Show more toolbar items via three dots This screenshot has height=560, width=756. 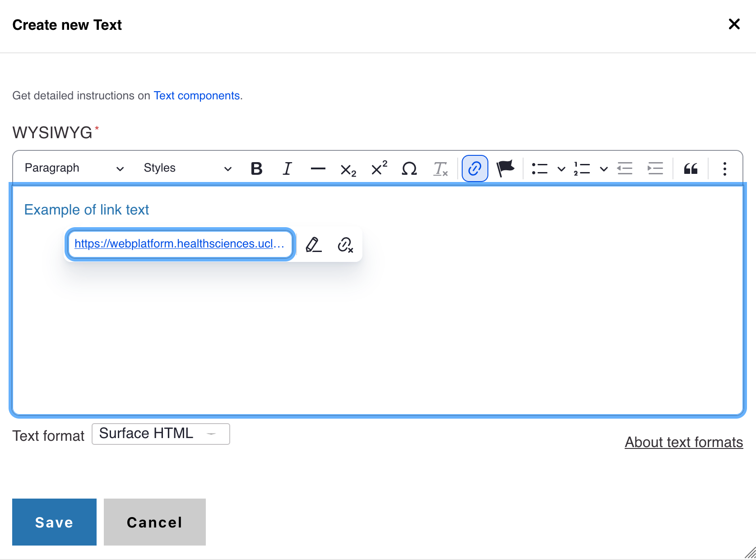(x=724, y=168)
